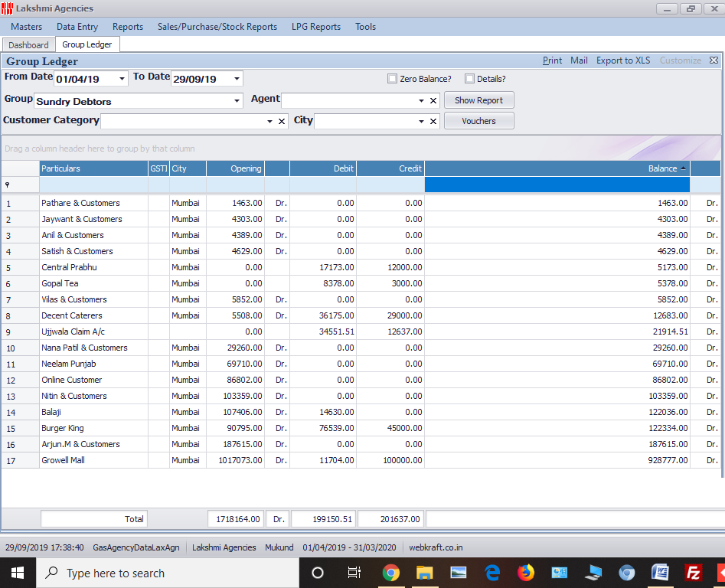Check the Details checkbox
This screenshot has width=725, height=588.
click(x=469, y=78)
